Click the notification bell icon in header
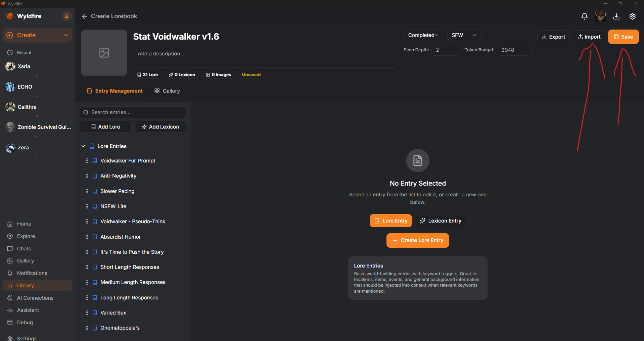The height and width of the screenshot is (341, 644). [x=584, y=16]
